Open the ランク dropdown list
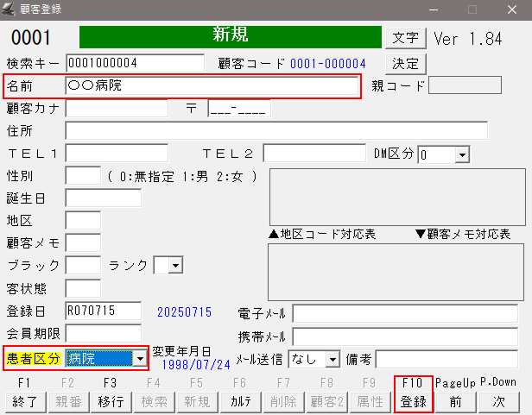This screenshot has height=415, width=532. point(175,266)
